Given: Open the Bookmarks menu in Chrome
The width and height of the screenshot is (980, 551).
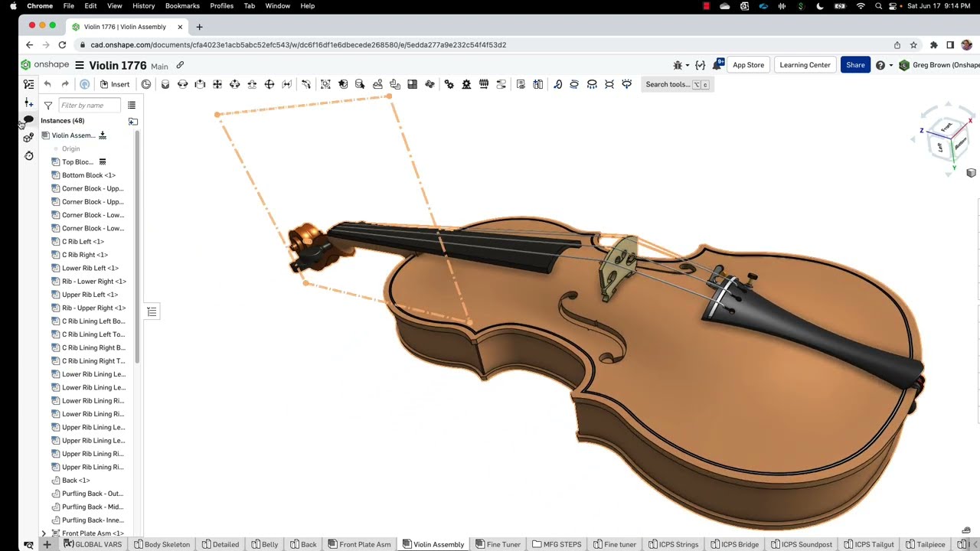Looking at the screenshot, I should (x=182, y=5).
